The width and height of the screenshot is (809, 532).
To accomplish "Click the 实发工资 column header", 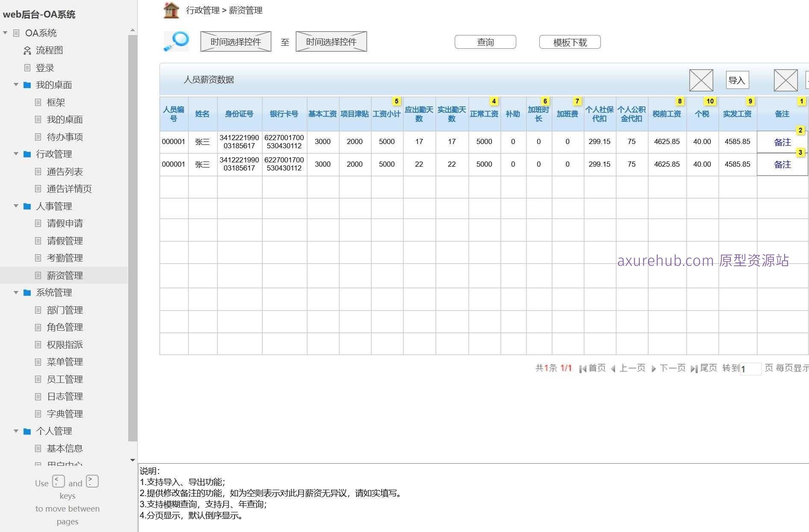I will [737, 114].
